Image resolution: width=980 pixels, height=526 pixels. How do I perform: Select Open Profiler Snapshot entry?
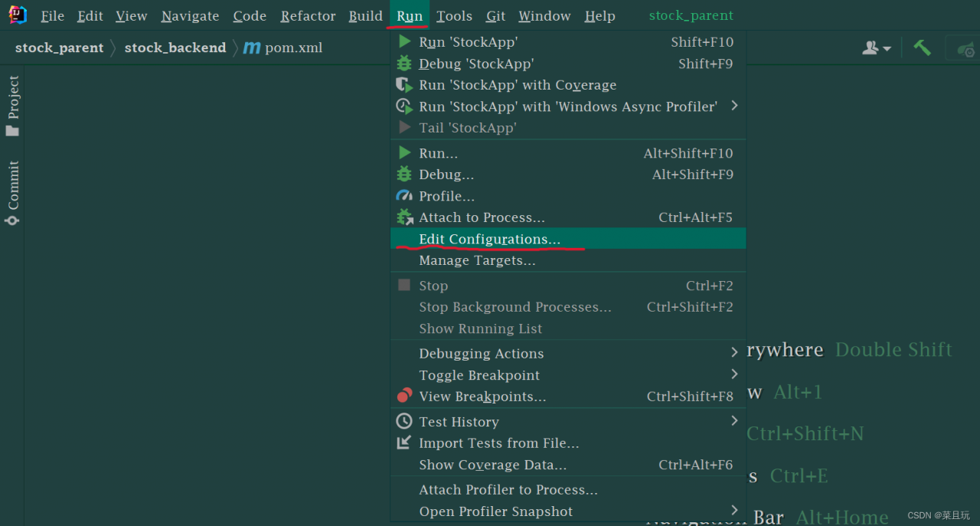pos(568,511)
